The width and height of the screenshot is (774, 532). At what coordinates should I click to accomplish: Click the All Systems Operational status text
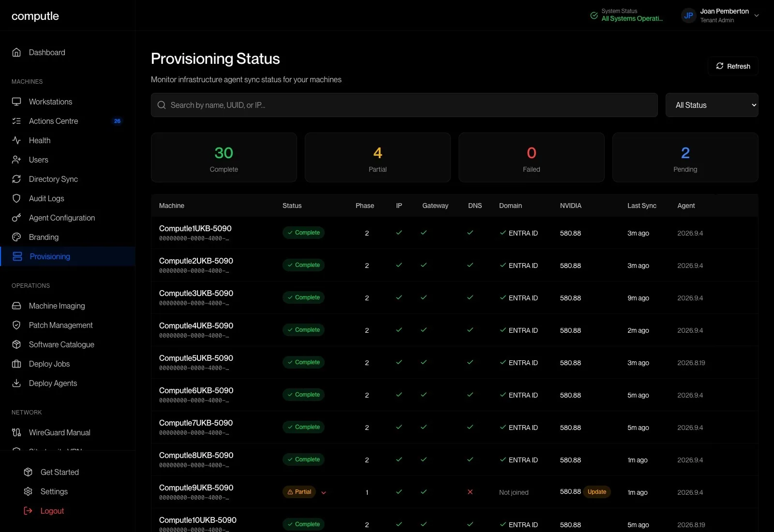(632, 18)
